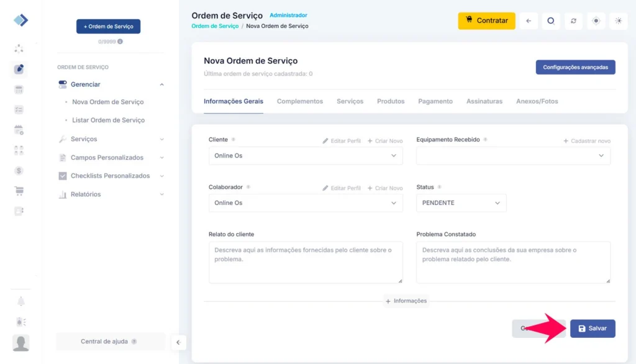Switch to the Anexos/Fotos tab
Image resolution: width=636 pixels, height=364 pixels.
537,101
